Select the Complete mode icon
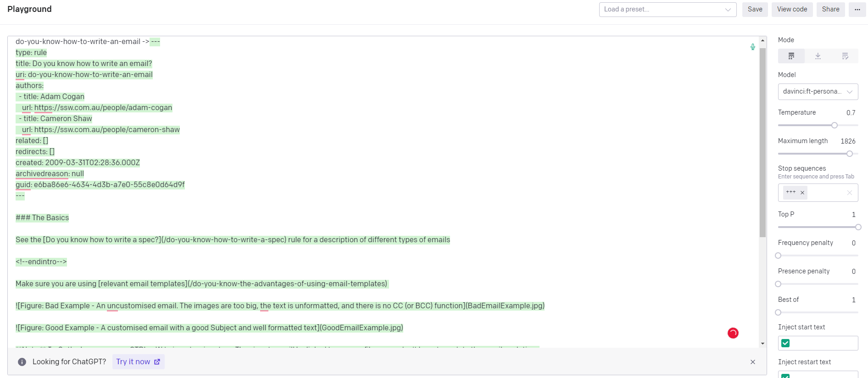Viewport: 868px width, 378px height. pos(791,56)
